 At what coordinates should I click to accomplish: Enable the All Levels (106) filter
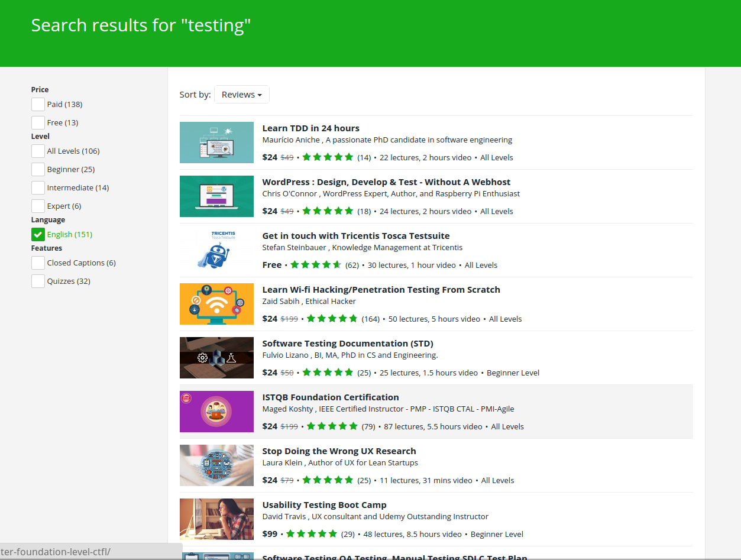point(38,151)
